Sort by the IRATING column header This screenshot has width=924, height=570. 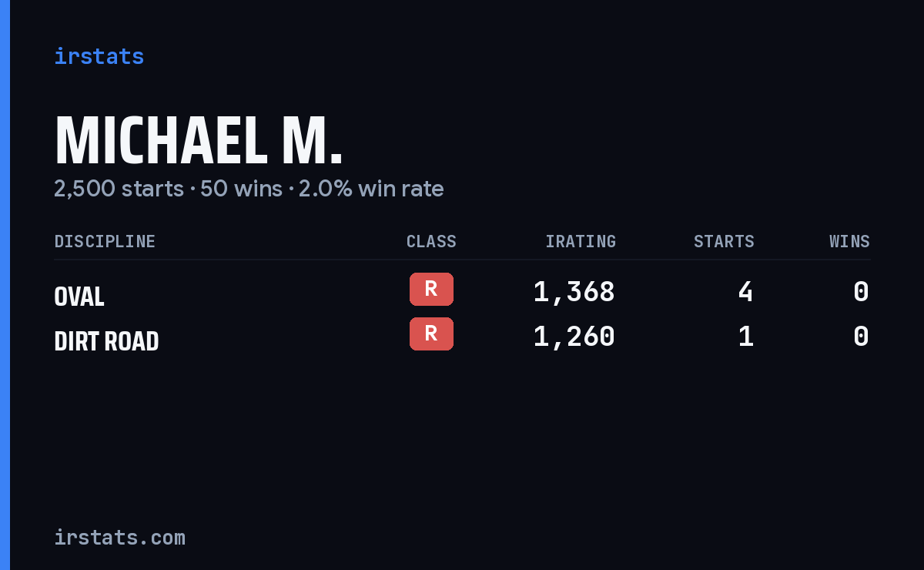(581, 242)
